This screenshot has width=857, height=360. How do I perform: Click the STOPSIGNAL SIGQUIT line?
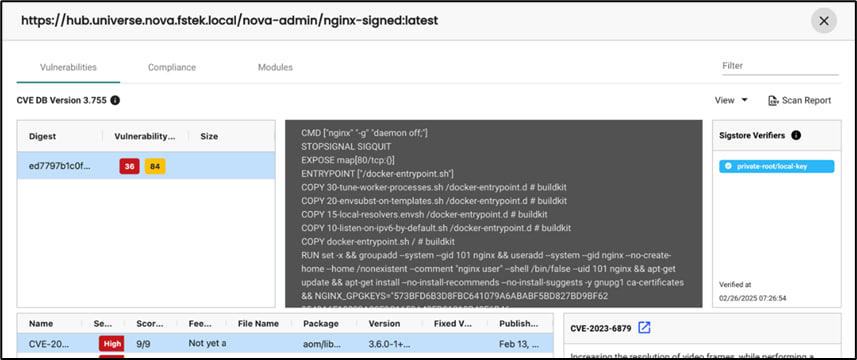[346, 147]
